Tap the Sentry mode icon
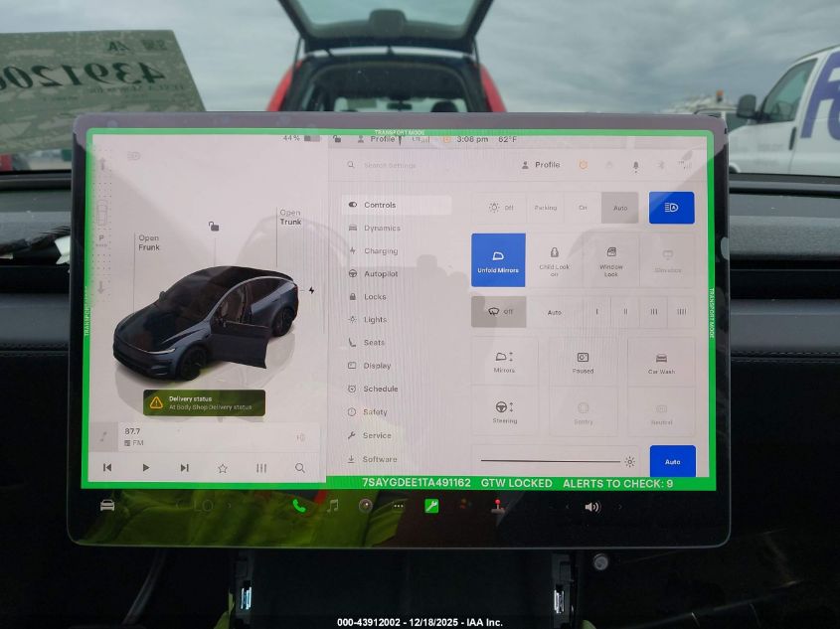Screen dimensions: 840x629 tap(582, 409)
